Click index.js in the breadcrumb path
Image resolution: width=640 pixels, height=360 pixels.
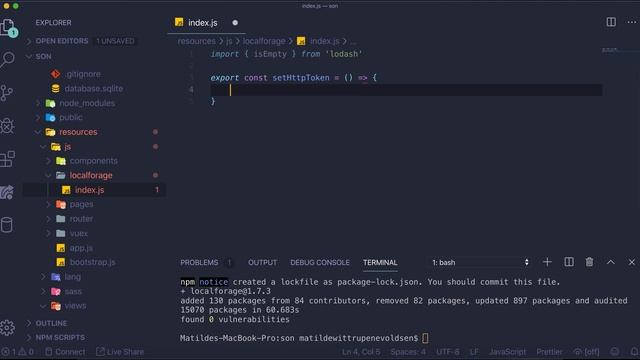coord(324,41)
